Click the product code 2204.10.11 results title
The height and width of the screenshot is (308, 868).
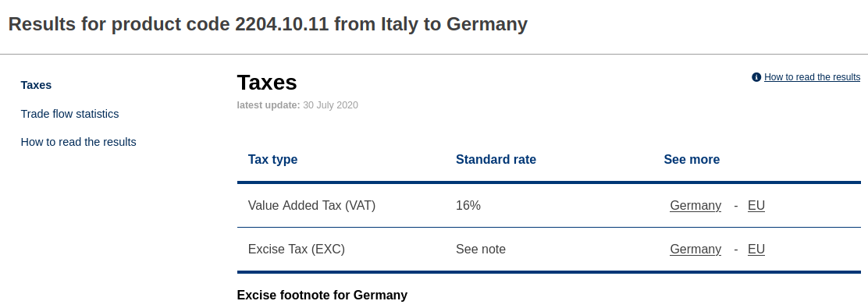click(268, 24)
